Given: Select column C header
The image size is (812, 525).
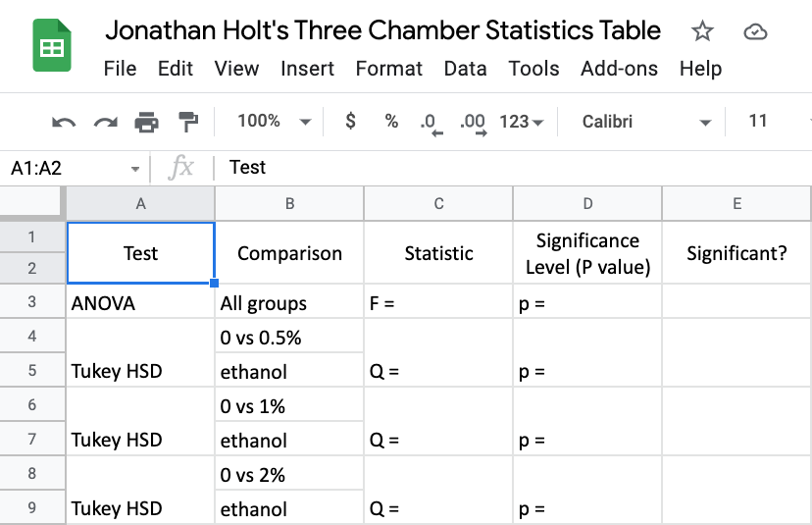Looking at the screenshot, I should pos(438,204).
